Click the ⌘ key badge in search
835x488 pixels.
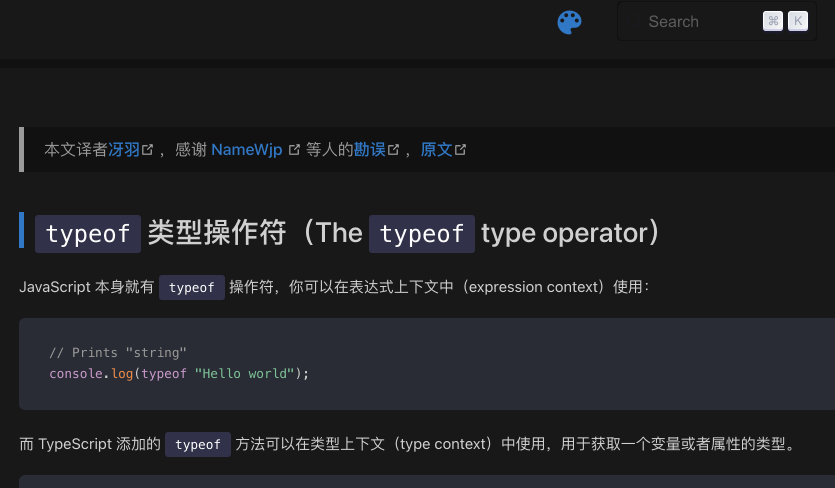pos(773,22)
